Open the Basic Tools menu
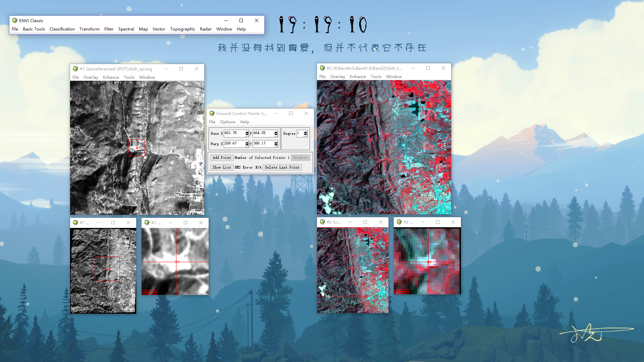This screenshot has height=362, width=644. coord(34,29)
